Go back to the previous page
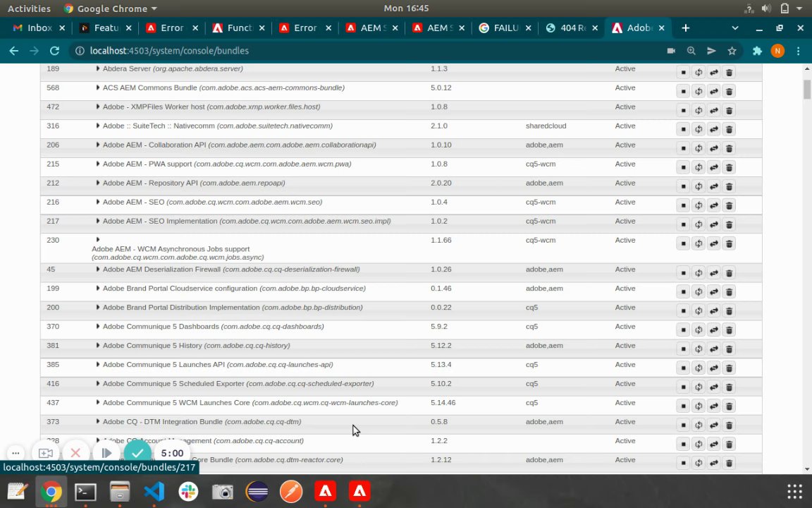This screenshot has height=508, width=812. pos(14,51)
